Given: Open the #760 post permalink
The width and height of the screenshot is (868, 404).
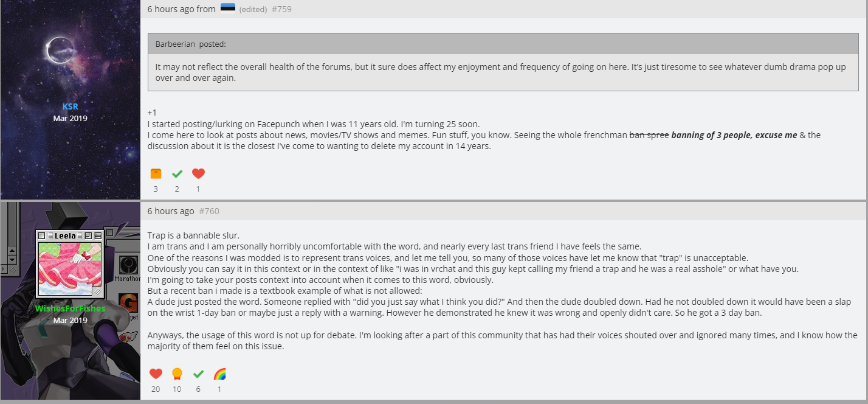Looking at the screenshot, I should [209, 211].
